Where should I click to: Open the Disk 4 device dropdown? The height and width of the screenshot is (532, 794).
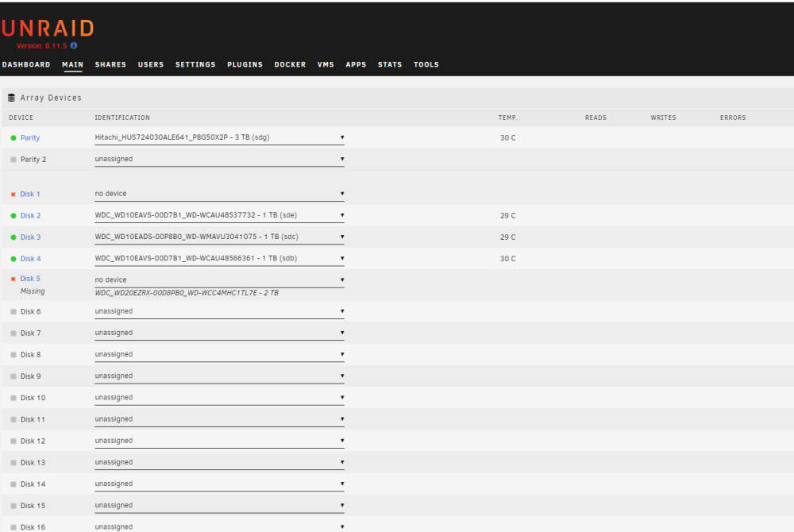[219, 259]
